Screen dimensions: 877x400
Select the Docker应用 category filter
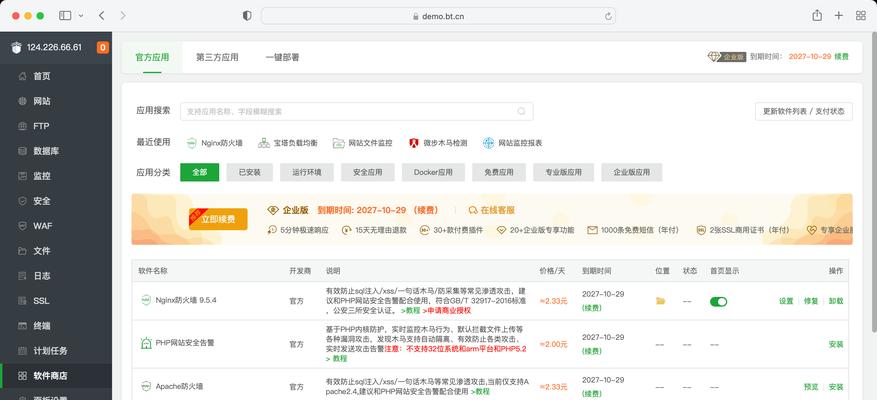433,172
